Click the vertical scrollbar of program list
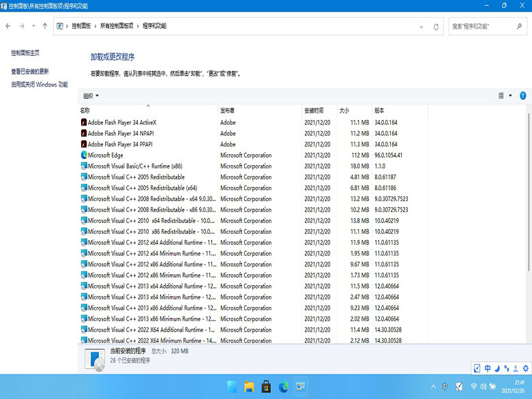This screenshot has height=399, width=532. click(529, 192)
